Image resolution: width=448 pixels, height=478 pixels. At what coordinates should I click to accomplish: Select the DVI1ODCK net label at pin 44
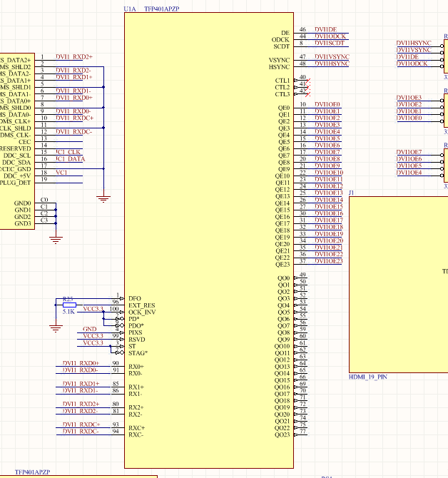330,36
